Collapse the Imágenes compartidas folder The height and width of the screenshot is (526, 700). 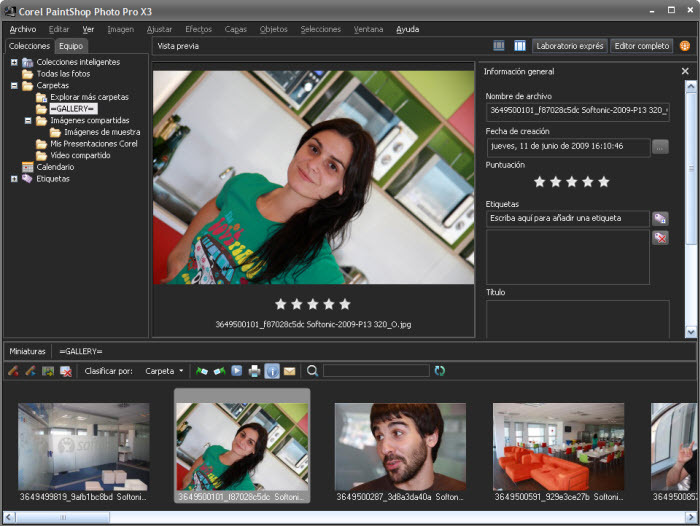[28, 120]
